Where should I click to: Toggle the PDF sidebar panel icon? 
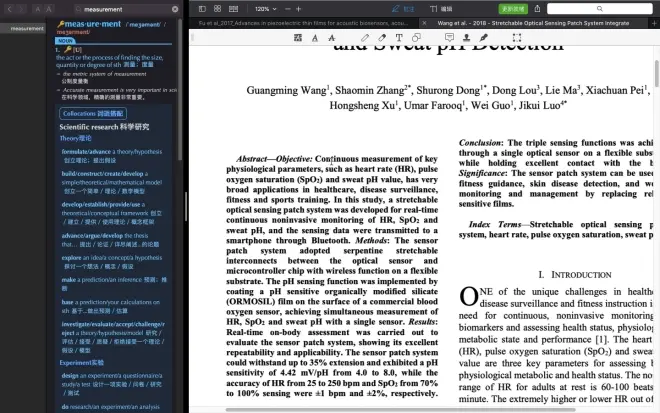[x=202, y=9]
